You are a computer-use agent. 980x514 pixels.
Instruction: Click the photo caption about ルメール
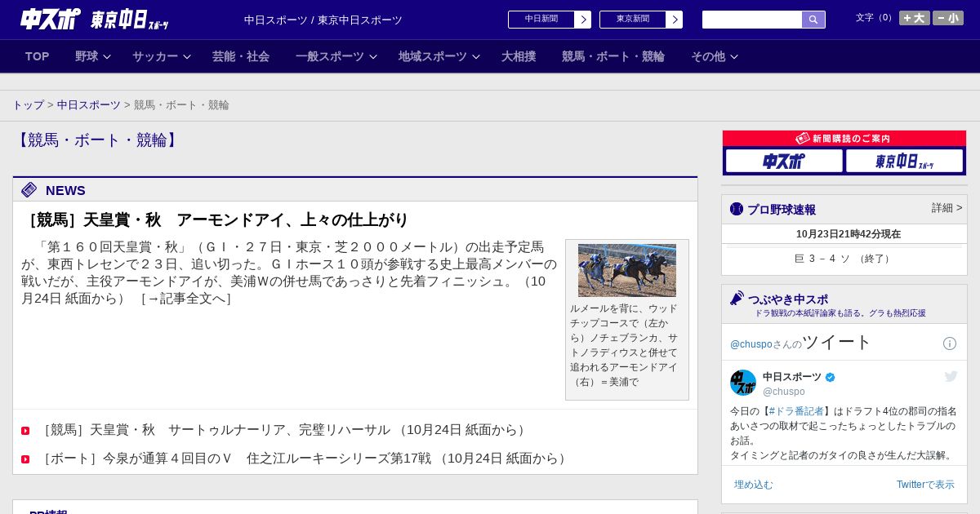coord(624,345)
